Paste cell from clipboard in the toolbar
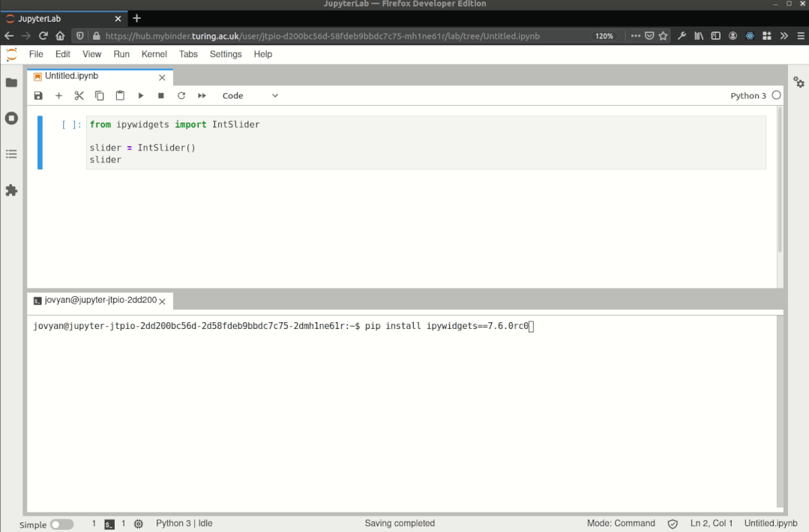 pos(120,96)
